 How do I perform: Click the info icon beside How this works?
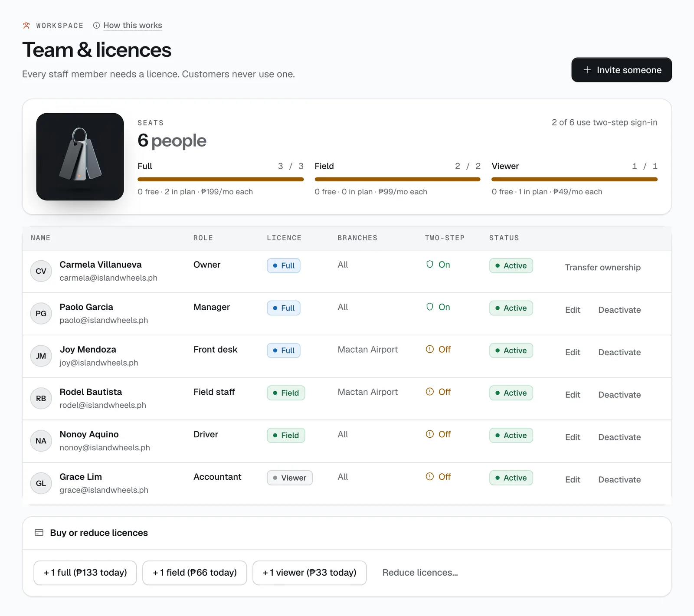coord(96,26)
